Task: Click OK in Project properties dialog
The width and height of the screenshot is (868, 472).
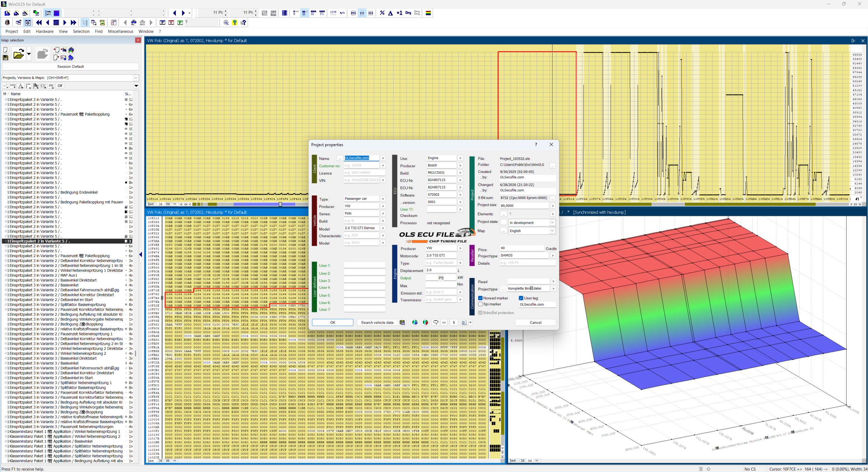Action: 333,322
